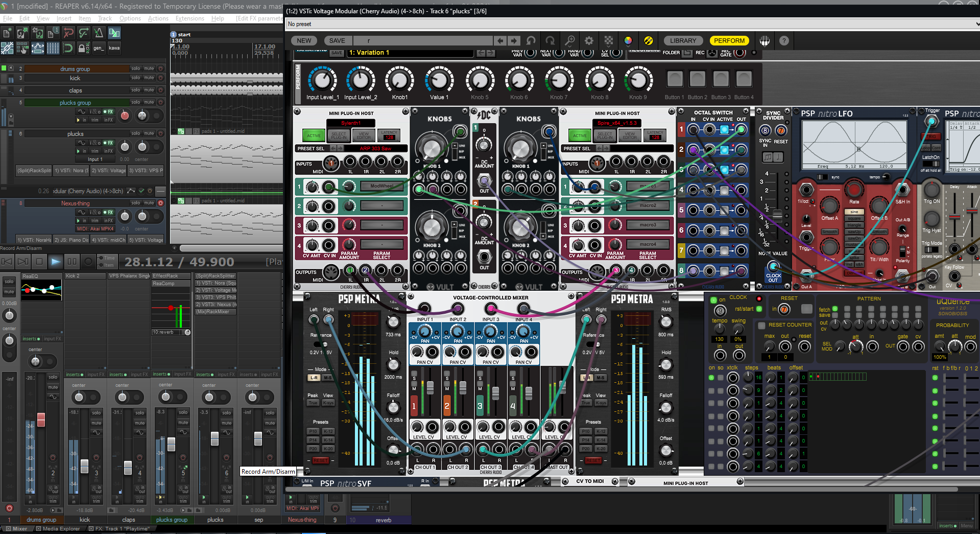Click the red Undo icon in REAPER toolbar

pos(68,33)
